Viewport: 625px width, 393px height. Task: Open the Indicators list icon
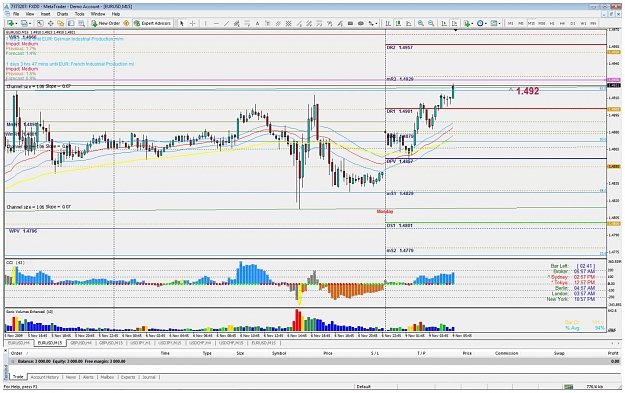[467, 23]
